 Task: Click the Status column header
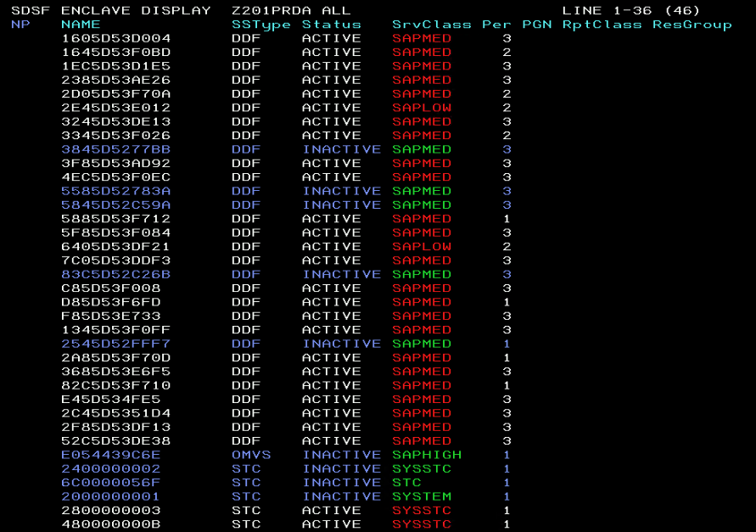[332, 25]
